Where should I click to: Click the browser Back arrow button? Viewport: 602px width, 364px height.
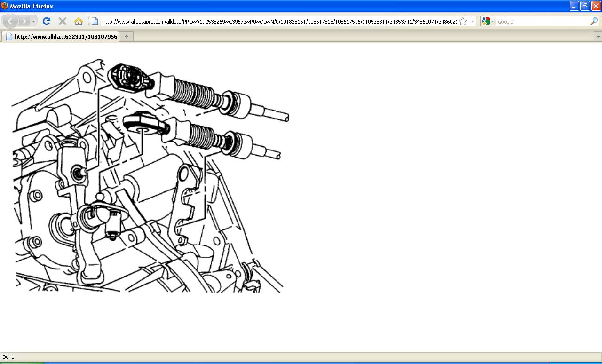pyautogui.click(x=10, y=21)
